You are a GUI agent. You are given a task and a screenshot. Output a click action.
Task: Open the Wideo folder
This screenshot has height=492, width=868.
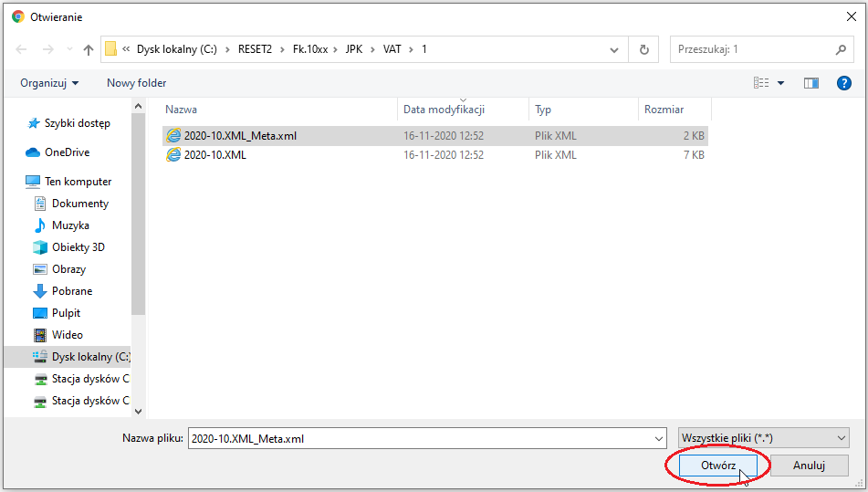67,335
